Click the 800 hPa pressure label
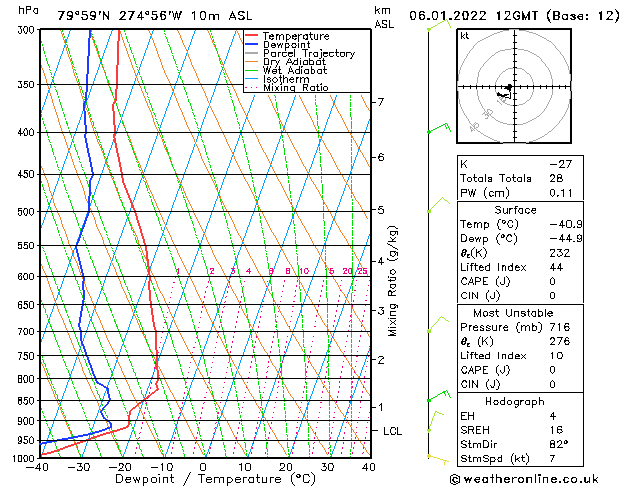 click(x=28, y=379)
